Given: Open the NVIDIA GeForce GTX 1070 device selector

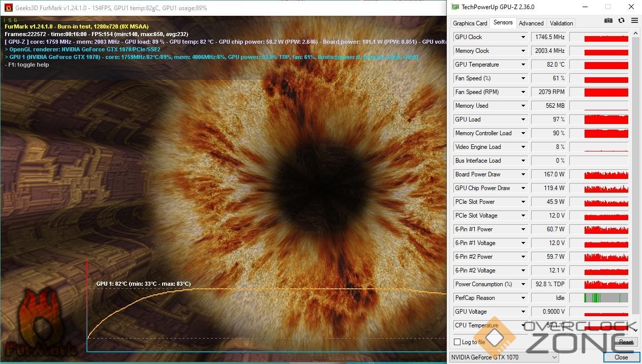Looking at the screenshot, I should (x=504, y=357).
